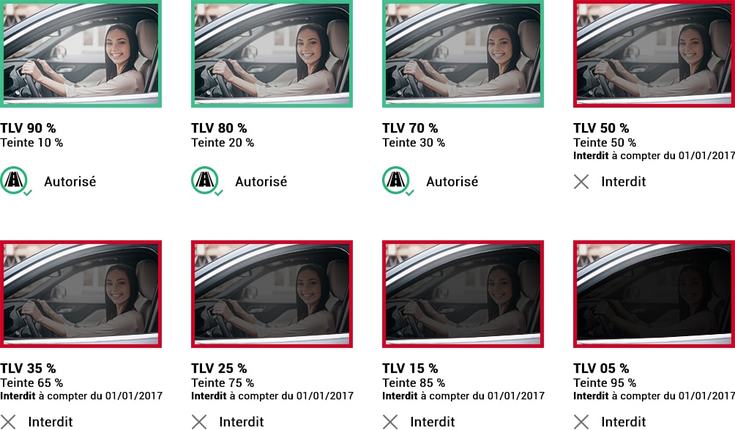Image resolution: width=735 pixels, height=430 pixels.
Task: Select the TLV 70 % green-framed photo
Action: coord(463,53)
